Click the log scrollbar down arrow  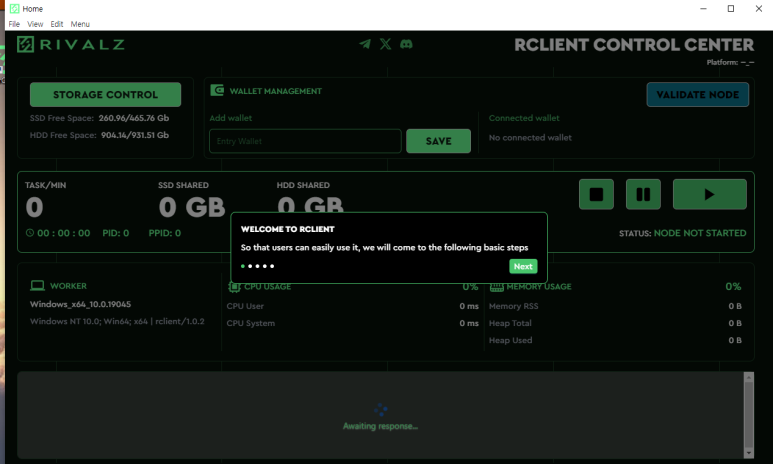[x=749, y=453]
